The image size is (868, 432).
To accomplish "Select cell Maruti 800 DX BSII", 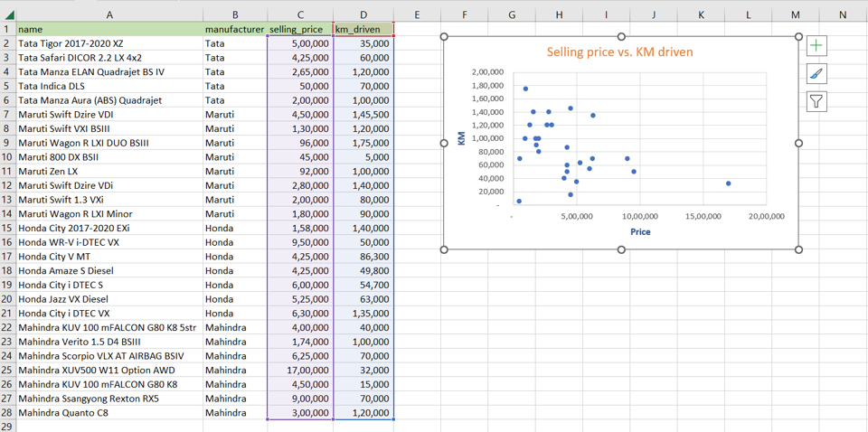I will click(x=109, y=157).
